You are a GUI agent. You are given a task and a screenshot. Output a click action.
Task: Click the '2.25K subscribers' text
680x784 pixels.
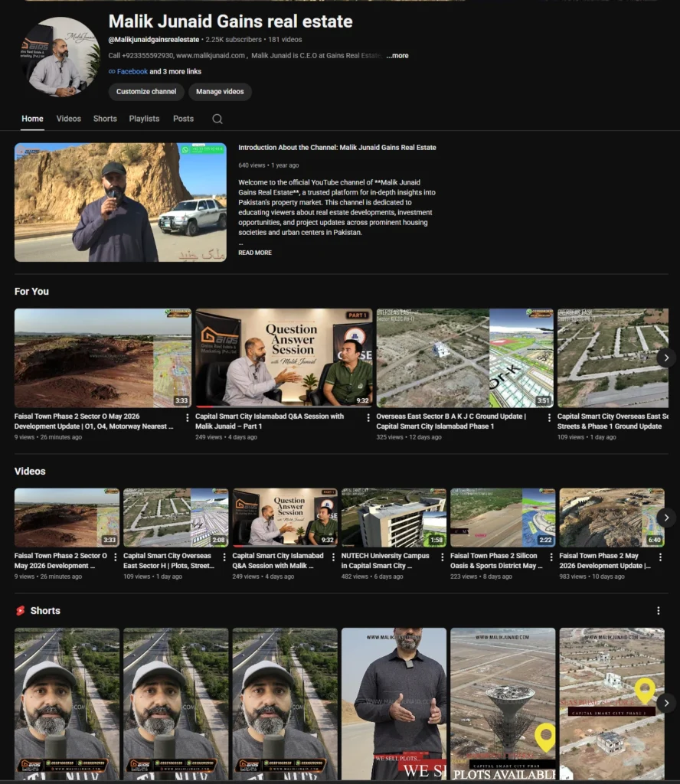point(234,40)
